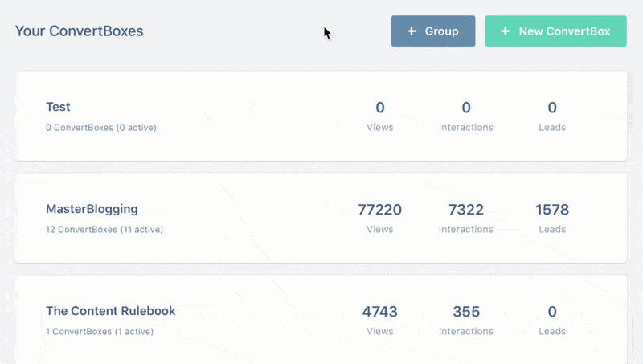Open the Test group
This screenshot has width=643, height=364.
tap(59, 107)
